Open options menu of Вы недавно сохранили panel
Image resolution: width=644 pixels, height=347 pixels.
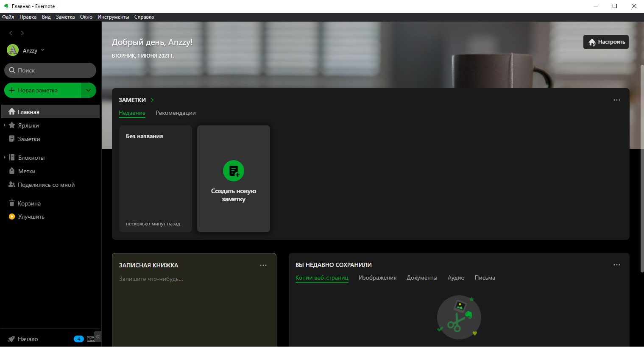[x=617, y=264]
